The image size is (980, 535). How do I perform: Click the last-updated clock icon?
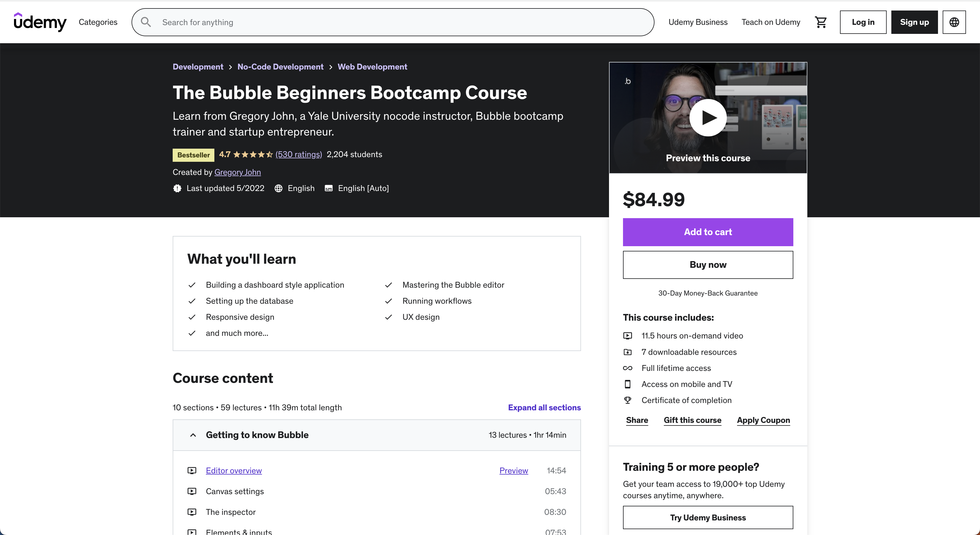[177, 188]
